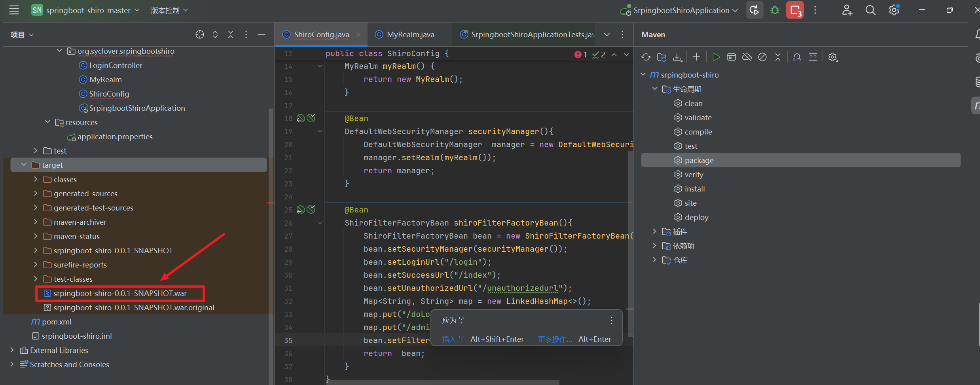Reload all Maven projects
Viewport: 980px width, 385px height.
(x=646, y=57)
